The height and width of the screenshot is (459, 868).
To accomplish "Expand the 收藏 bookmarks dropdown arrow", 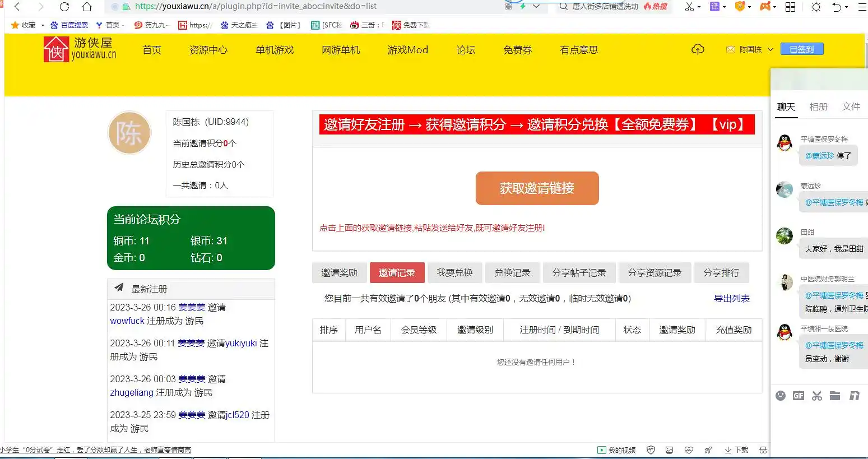I will [x=43, y=25].
